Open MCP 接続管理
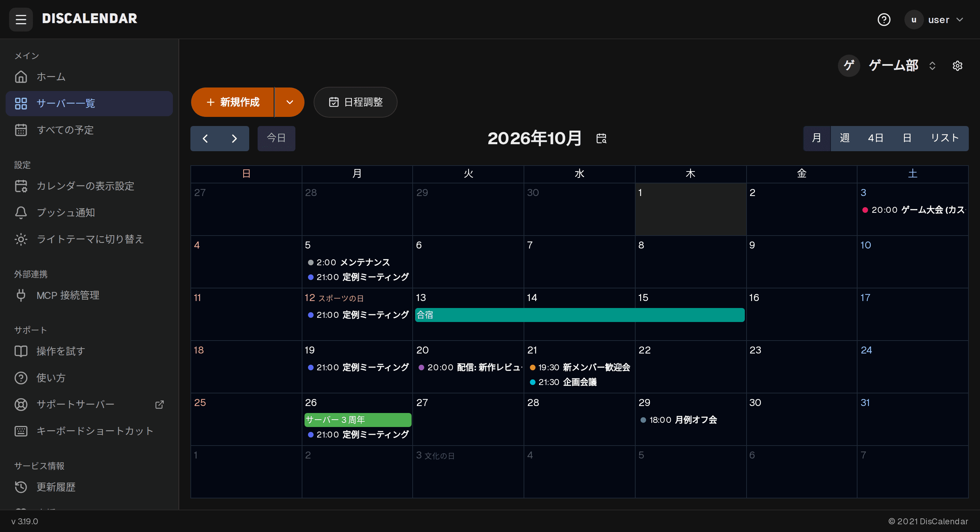 click(89, 295)
